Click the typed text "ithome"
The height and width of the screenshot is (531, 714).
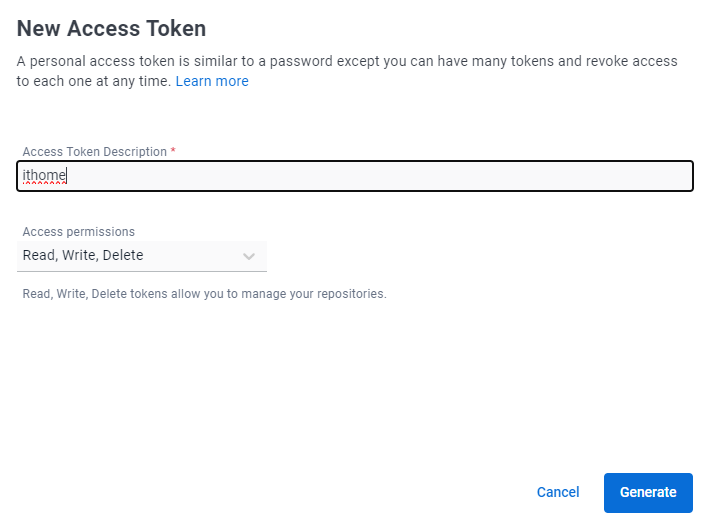(44, 176)
